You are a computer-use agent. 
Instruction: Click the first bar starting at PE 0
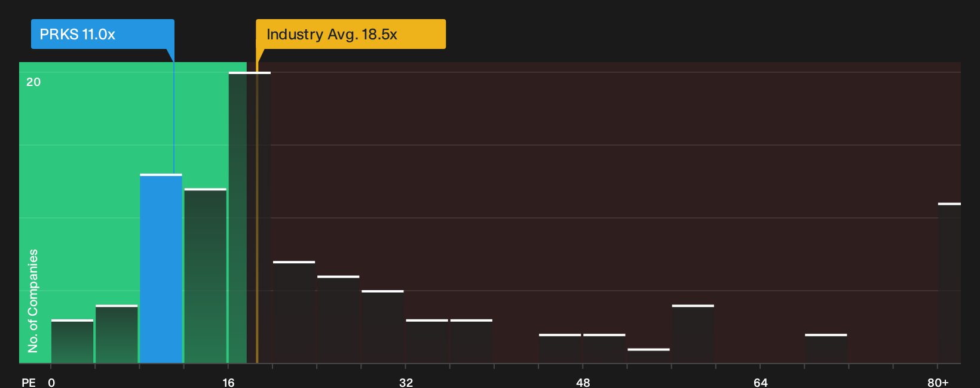pos(72,341)
